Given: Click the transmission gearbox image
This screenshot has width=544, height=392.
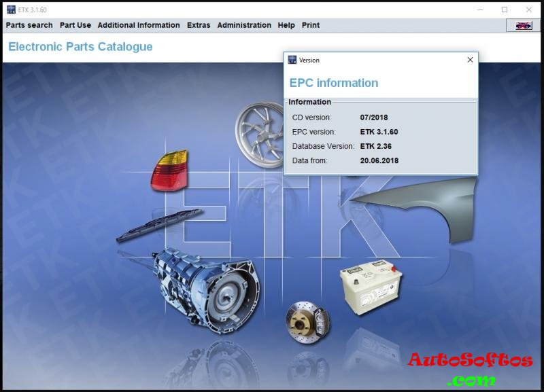Looking at the screenshot, I should (207, 283).
